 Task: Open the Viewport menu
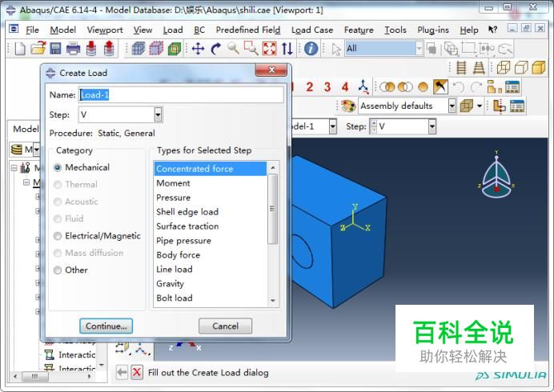(105, 30)
